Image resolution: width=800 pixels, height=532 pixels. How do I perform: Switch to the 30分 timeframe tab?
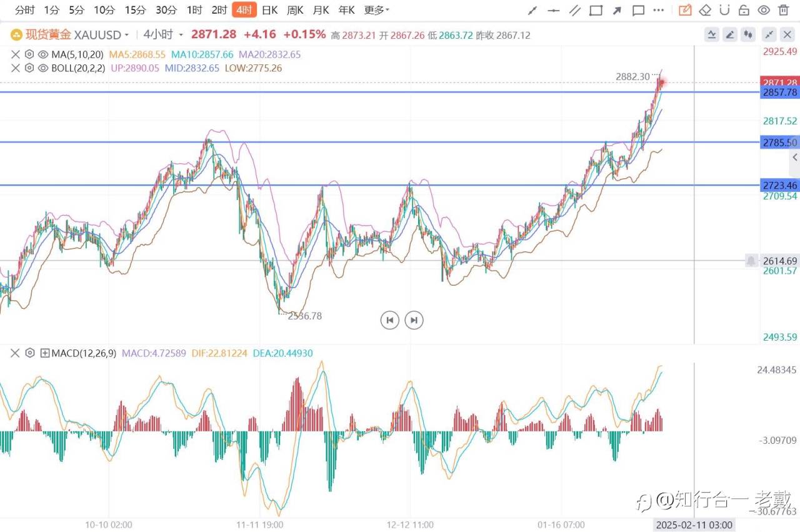tap(166, 10)
